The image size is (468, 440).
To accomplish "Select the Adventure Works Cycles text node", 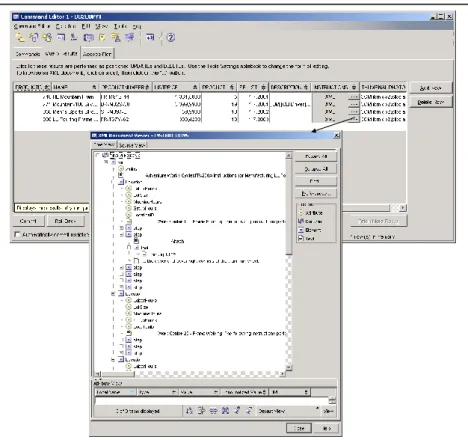I will 215,175.
